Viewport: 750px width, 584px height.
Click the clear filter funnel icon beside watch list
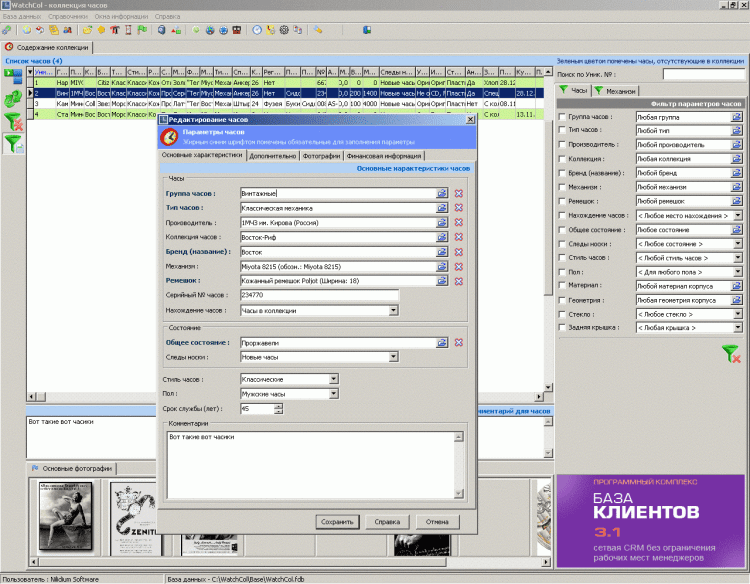coord(13,121)
